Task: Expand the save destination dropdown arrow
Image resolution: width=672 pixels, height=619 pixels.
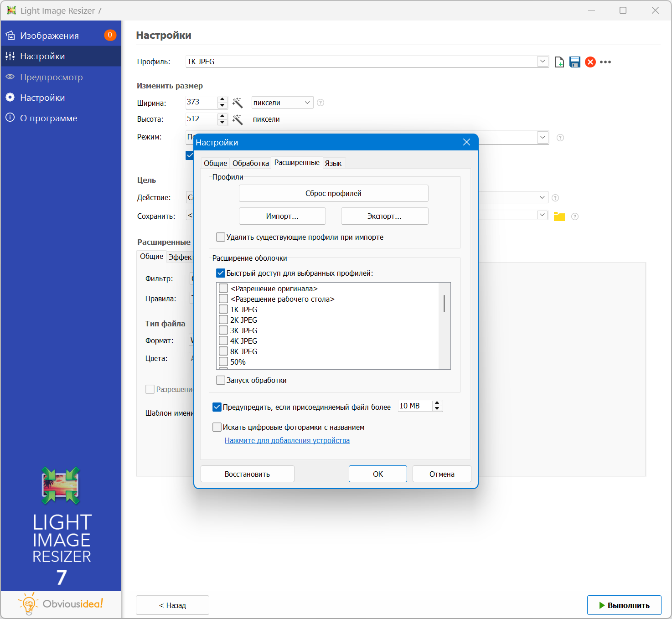Action: tap(542, 215)
